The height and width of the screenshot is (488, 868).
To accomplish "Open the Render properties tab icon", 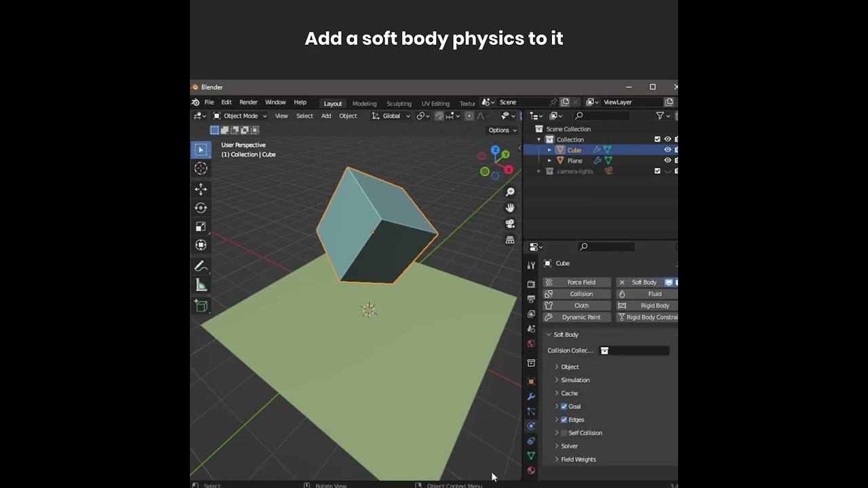I will (531, 284).
